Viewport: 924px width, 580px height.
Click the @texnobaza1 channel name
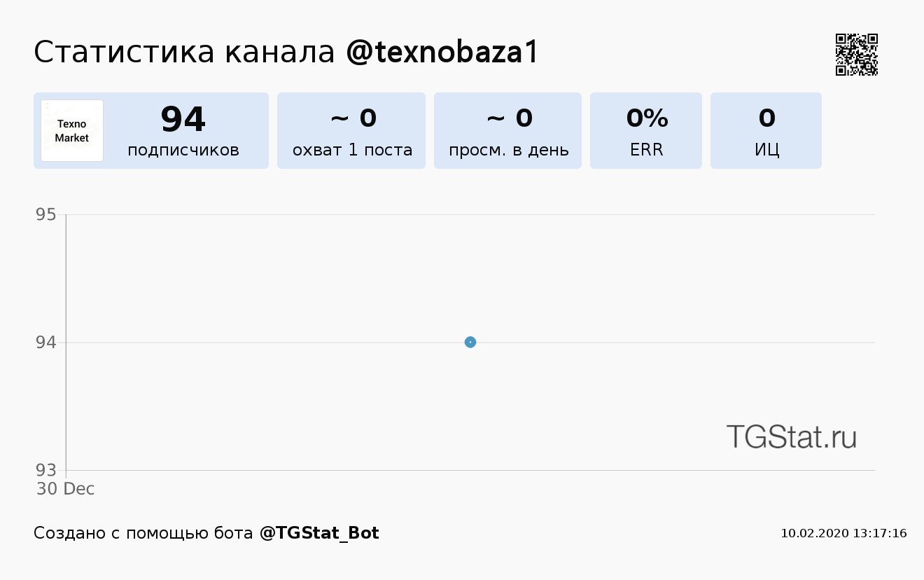click(442, 53)
